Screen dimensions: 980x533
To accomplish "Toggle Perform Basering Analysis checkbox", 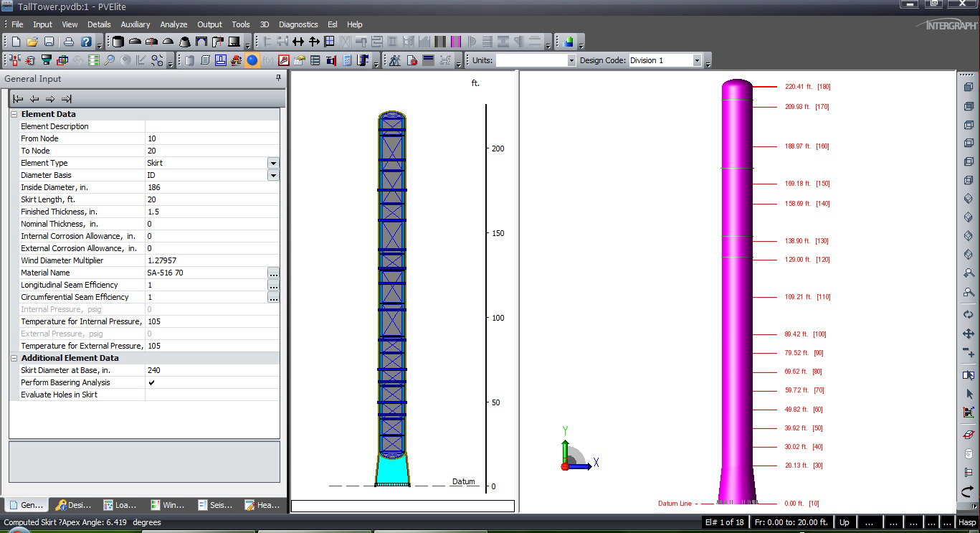I will pos(151,382).
